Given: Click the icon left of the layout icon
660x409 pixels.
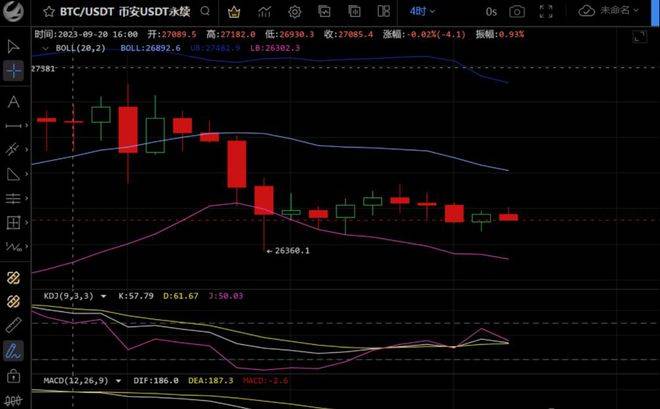Looking at the screenshot, I should [354, 11].
